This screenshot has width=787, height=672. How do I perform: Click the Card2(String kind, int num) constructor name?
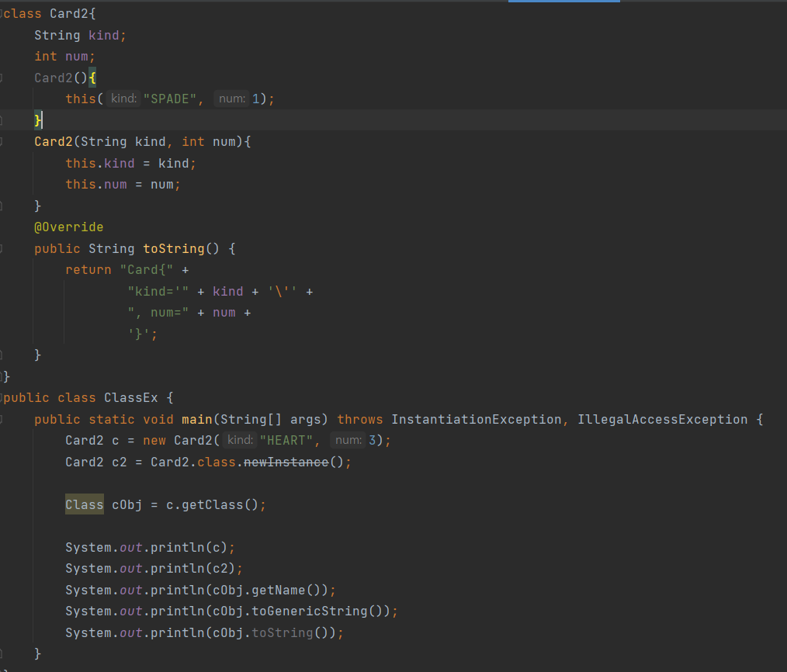54,141
